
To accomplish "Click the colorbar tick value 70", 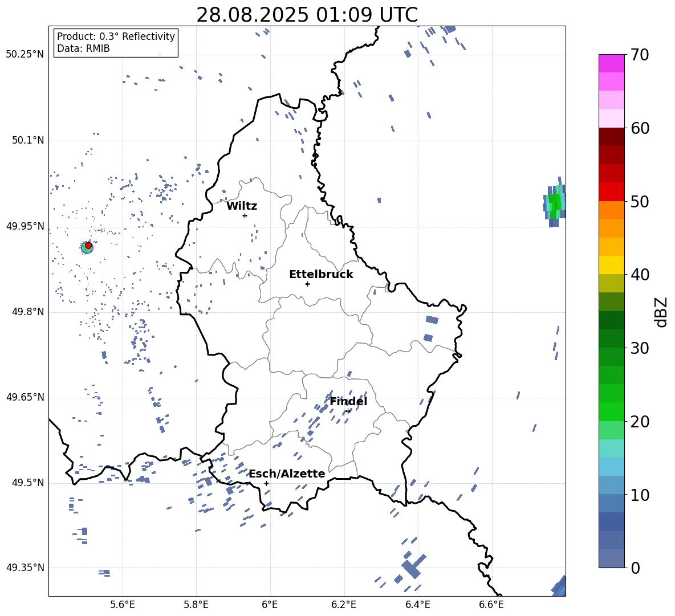I will coord(640,55).
